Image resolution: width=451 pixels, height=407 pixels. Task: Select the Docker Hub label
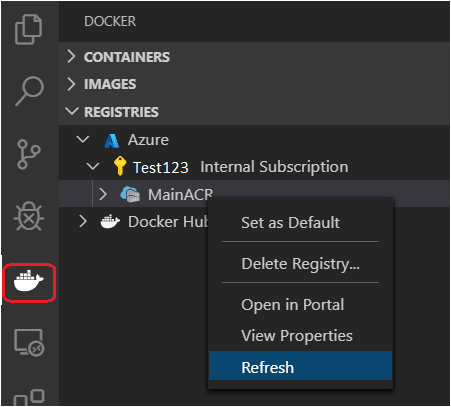click(x=168, y=222)
